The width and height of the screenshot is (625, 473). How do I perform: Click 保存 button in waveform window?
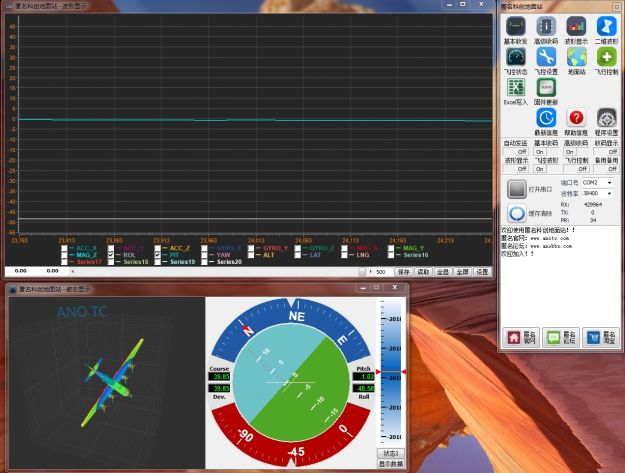tap(403, 272)
